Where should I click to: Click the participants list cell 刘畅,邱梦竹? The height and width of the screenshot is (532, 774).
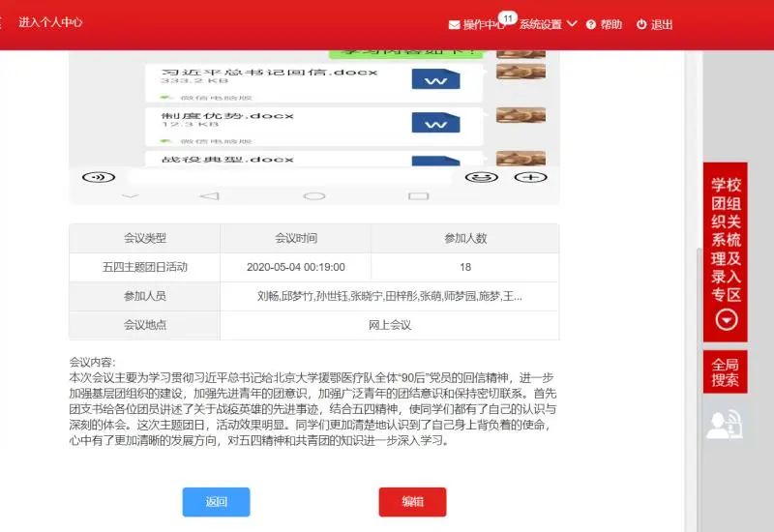(389, 296)
